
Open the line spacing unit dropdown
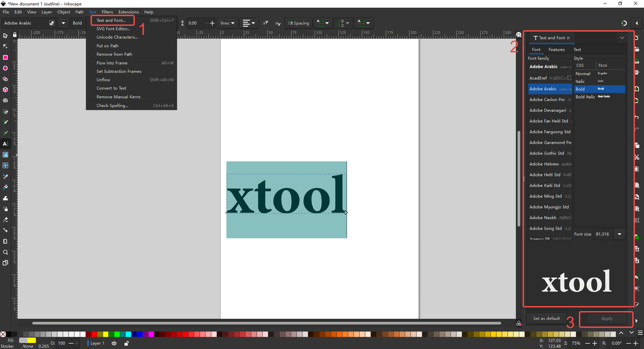point(227,23)
